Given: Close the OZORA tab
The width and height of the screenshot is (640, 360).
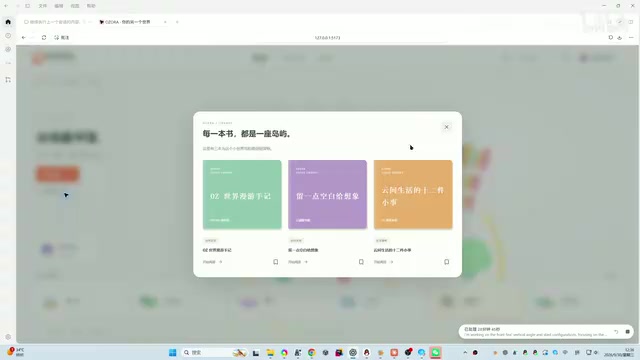Looking at the screenshot, I should 165,22.
